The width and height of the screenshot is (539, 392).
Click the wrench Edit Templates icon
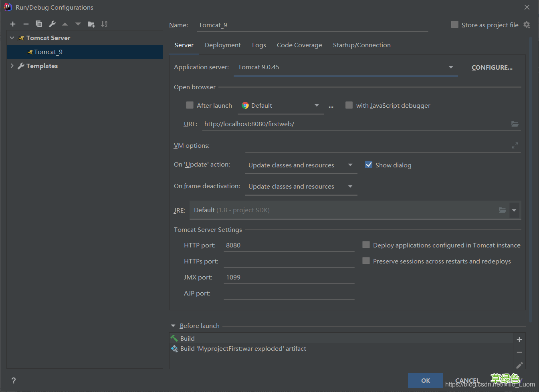(x=52, y=24)
